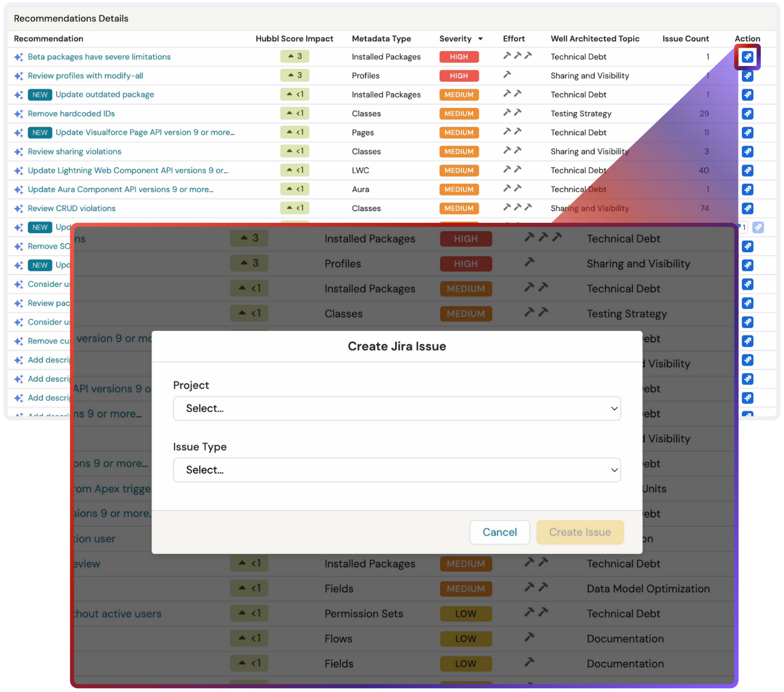Click the Hubbl Score Impact column header
Screen dimensions: 784x692
point(295,39)
